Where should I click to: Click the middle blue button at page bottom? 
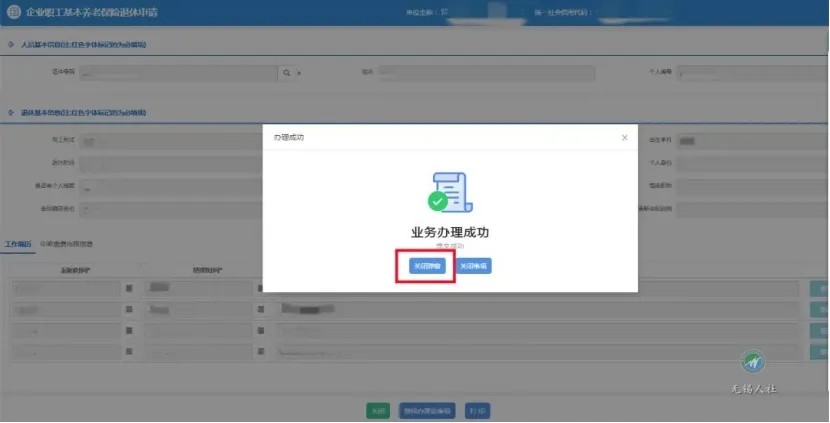click(427, 410)
